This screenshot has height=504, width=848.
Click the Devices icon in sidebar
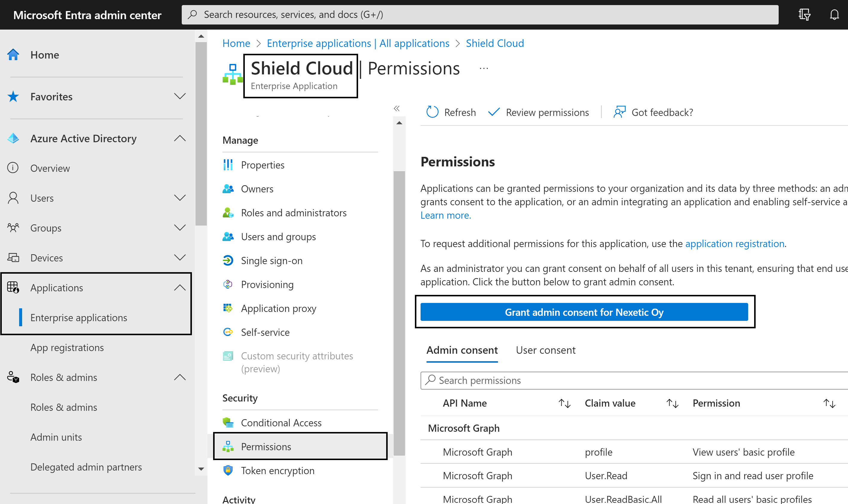tap(13, 258)
